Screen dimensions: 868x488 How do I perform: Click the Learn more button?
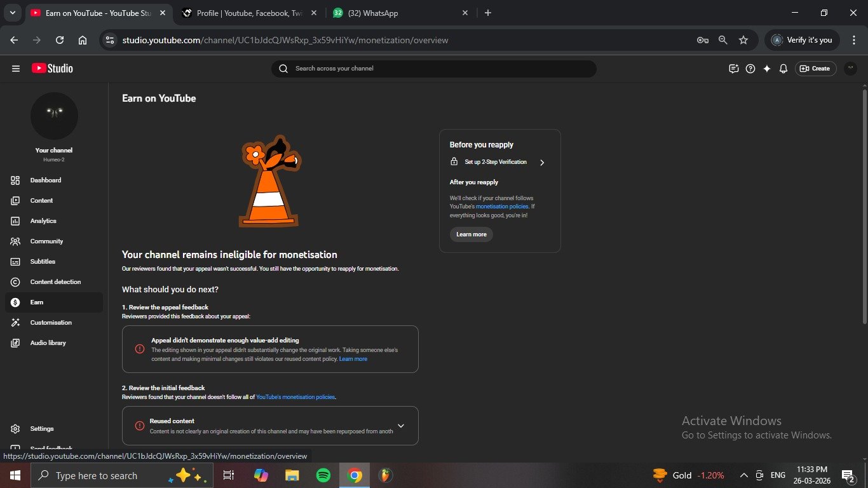471,234
